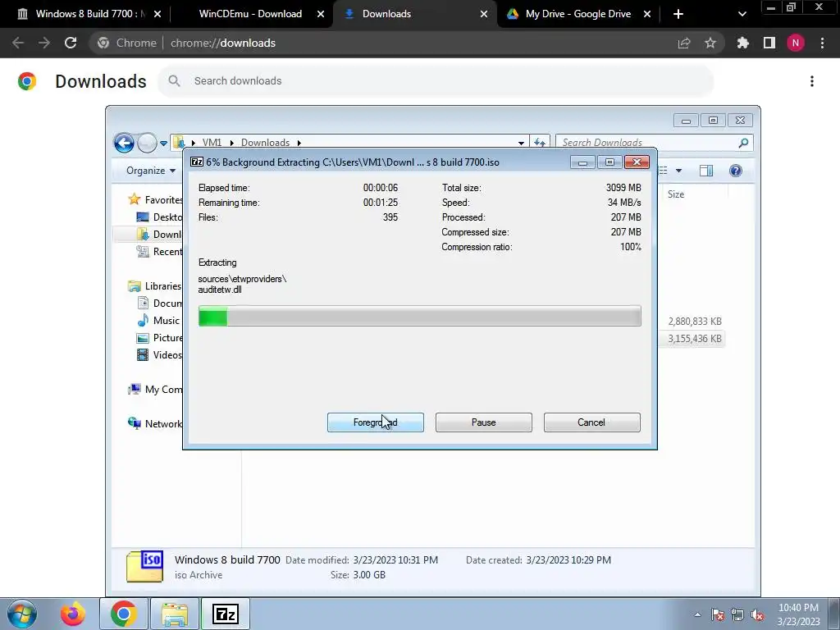Screen dimensions: 840x630
Task: Open the Downloads page more actions menu
Action: point(812,81)
